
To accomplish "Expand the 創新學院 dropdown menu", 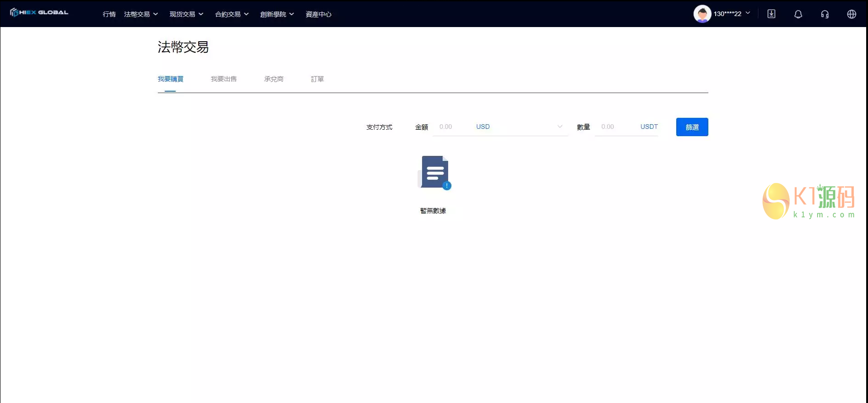I will [x=277, y=14].
